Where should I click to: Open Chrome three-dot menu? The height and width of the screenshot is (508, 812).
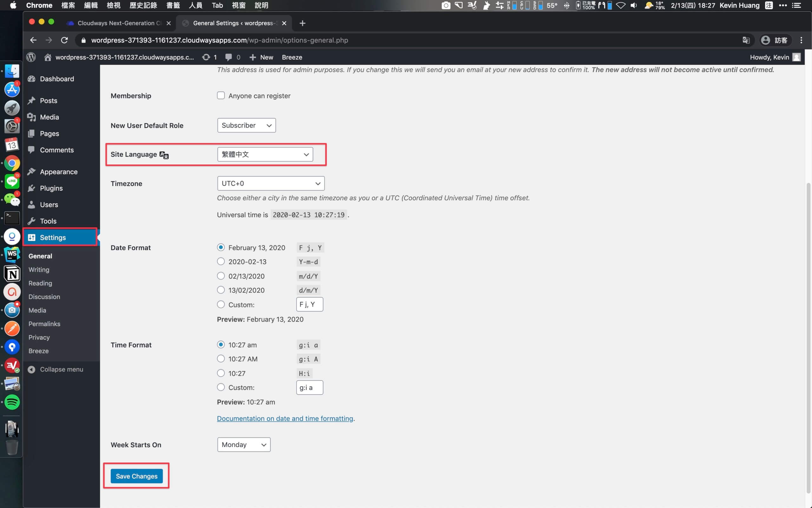(801, 40)
